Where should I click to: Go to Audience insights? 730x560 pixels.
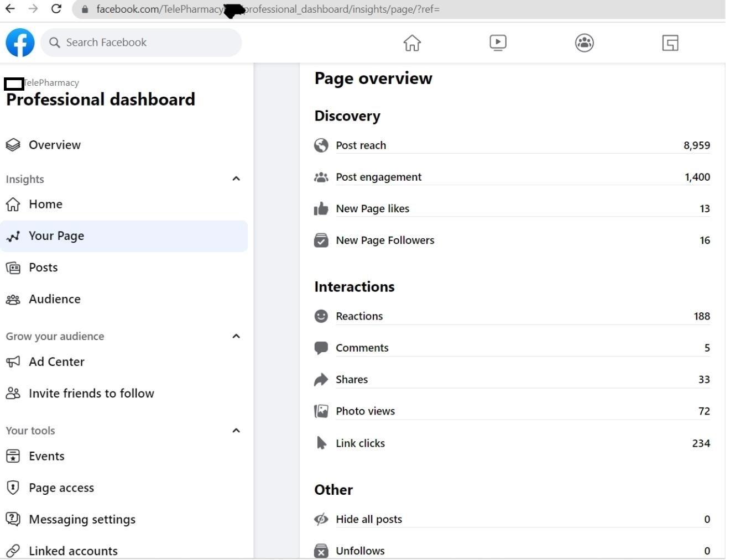pyautogui.click(x=54, y=299)
